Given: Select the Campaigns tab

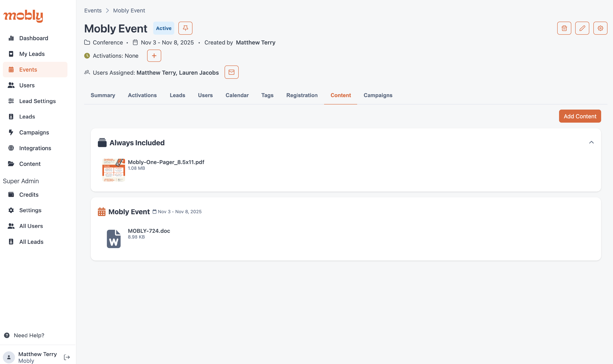Looking at the screenshot, I should pos(378,95).
